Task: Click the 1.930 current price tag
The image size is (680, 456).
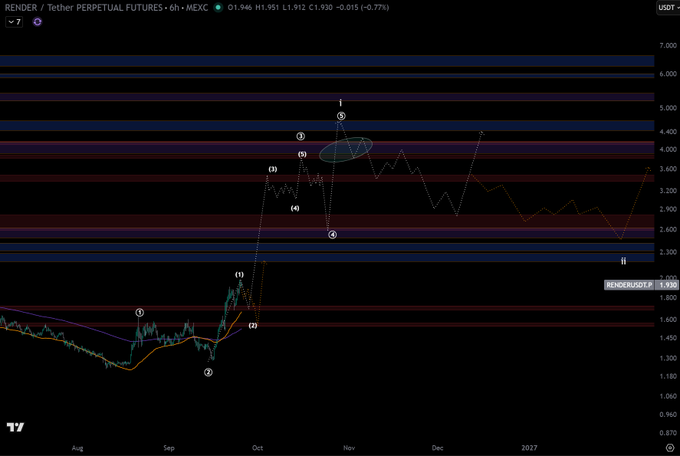Action: click(667, 285)
